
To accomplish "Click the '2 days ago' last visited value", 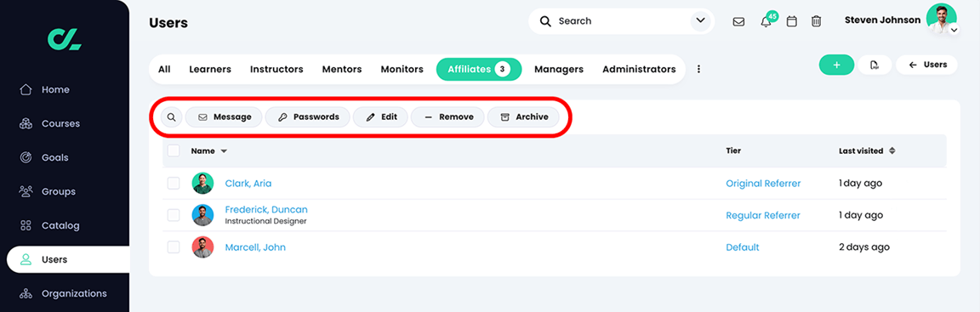I will pyautogui.click(x=863, y=247).
